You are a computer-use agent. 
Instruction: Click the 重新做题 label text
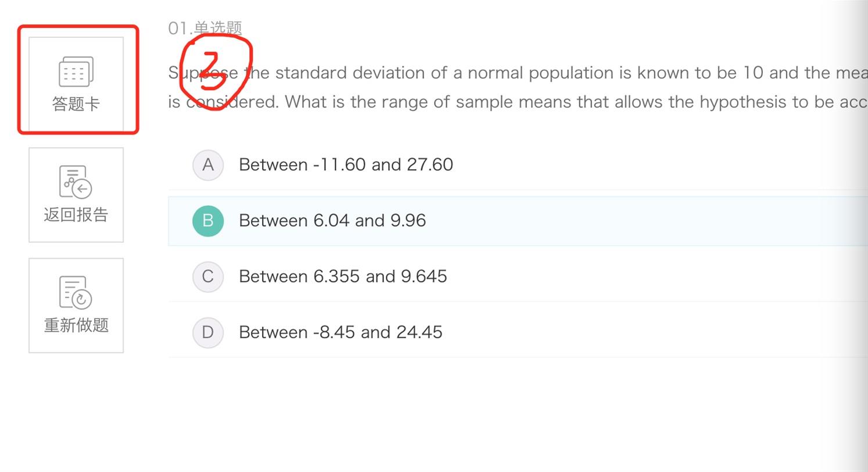coord(76,325)
